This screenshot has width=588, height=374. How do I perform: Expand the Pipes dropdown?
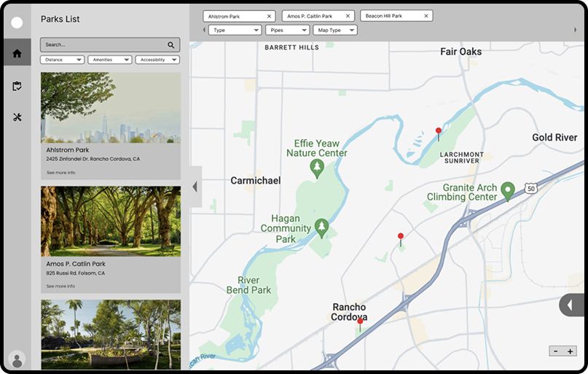287,31
